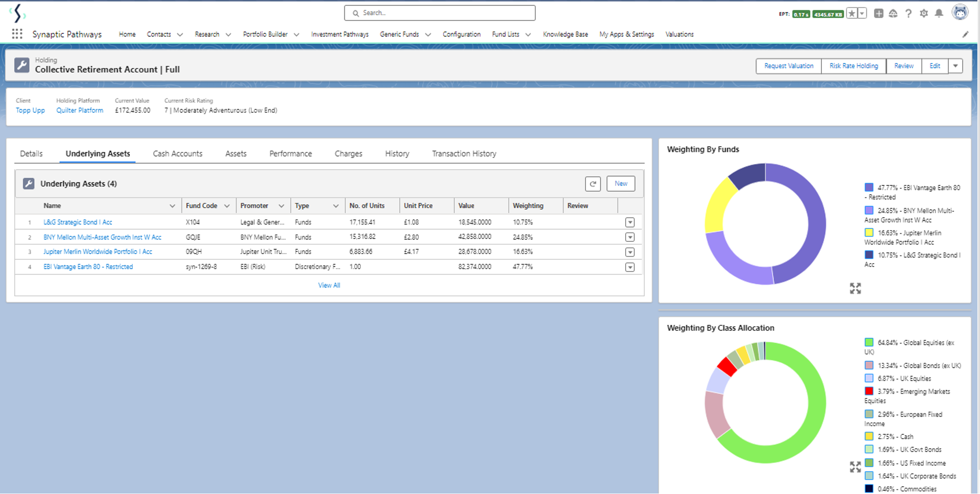Click the Synaptic logo icon

18,13
